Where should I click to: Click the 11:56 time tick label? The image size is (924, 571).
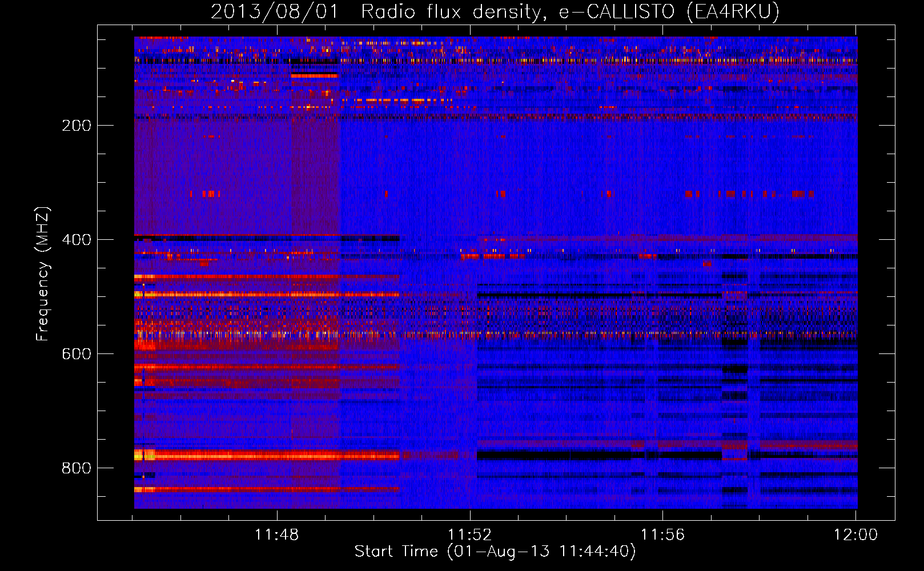pyautogui.click(x=662, y=535)
